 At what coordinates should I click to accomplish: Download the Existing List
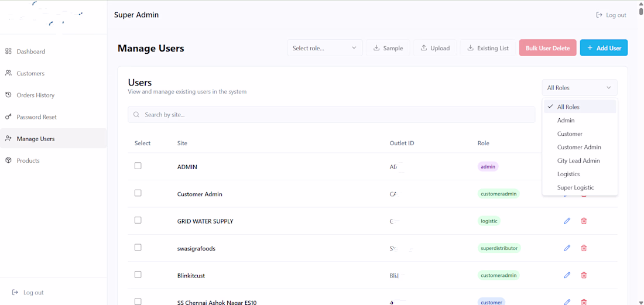[488, 48]
